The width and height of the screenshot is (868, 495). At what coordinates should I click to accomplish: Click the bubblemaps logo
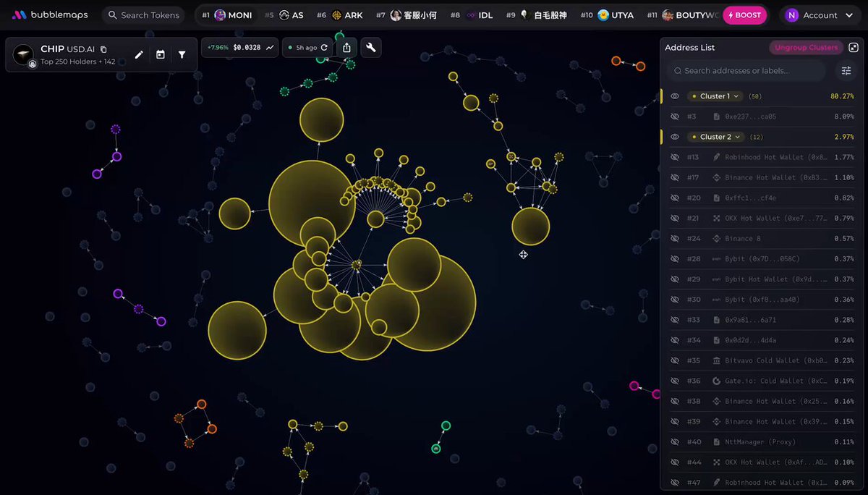[x=51, y=14]
